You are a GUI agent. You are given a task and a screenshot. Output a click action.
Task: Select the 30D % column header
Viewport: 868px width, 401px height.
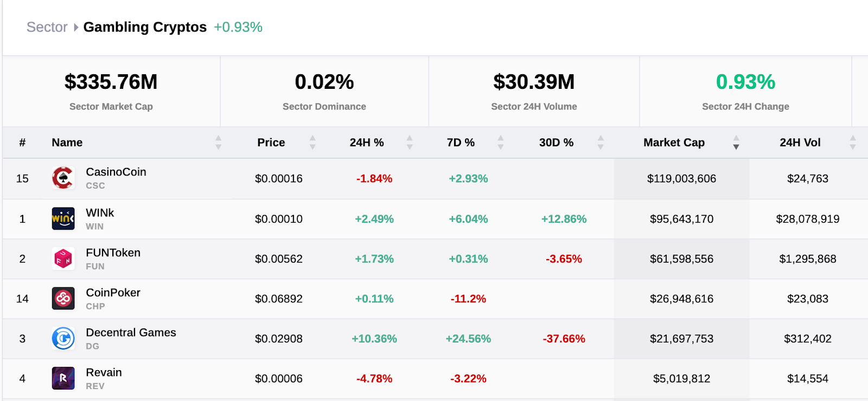556,143
